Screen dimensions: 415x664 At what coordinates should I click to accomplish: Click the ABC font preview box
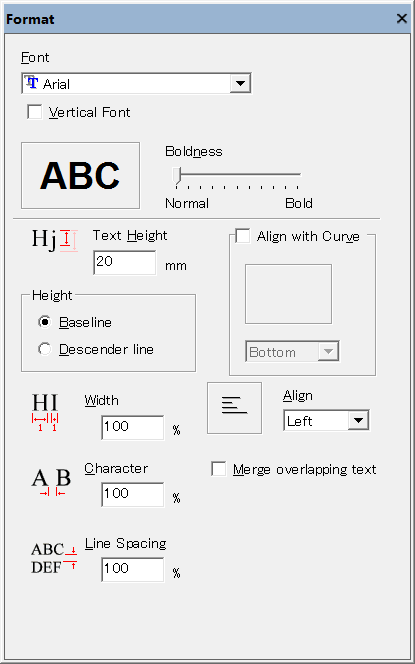(x=80, y=175)
